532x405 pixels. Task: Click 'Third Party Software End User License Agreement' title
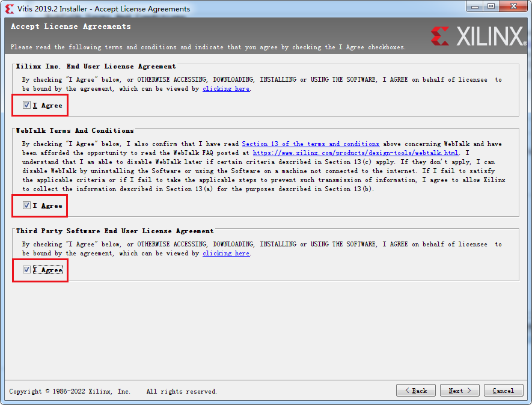(115, 231)
